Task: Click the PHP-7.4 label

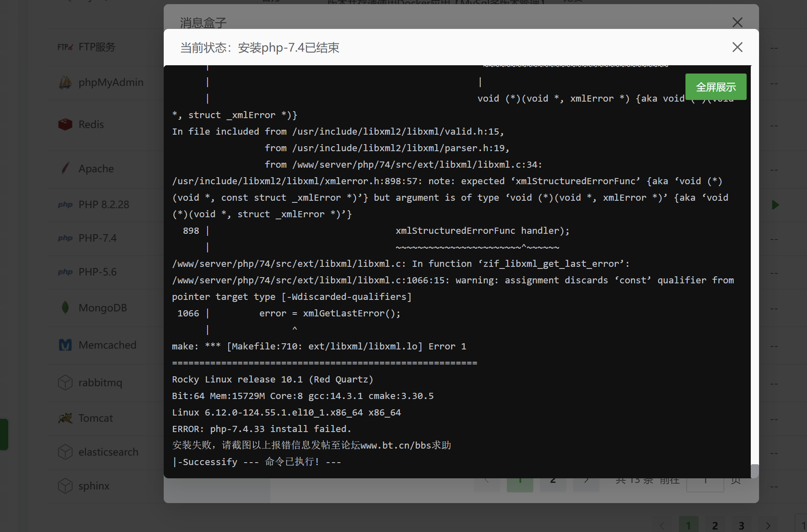Action: tap(98, 238)
